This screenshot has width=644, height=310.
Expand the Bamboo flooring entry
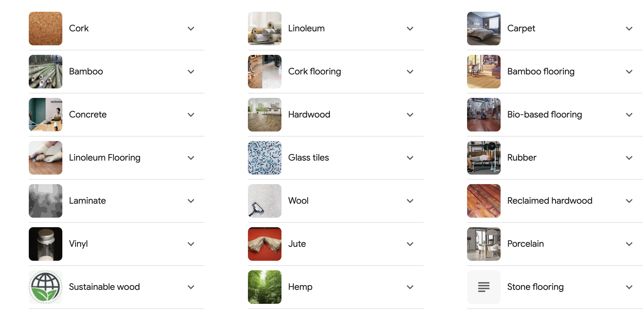pos(629,72)
